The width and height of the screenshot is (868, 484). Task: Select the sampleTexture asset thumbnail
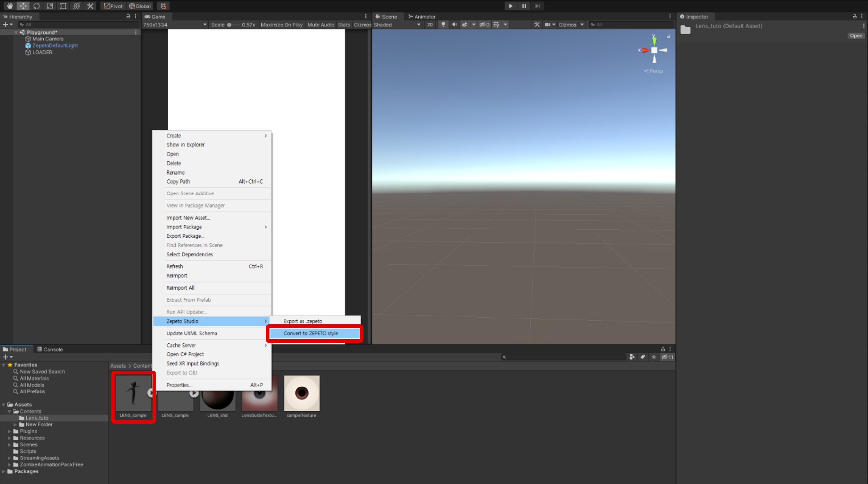(302, 393)
